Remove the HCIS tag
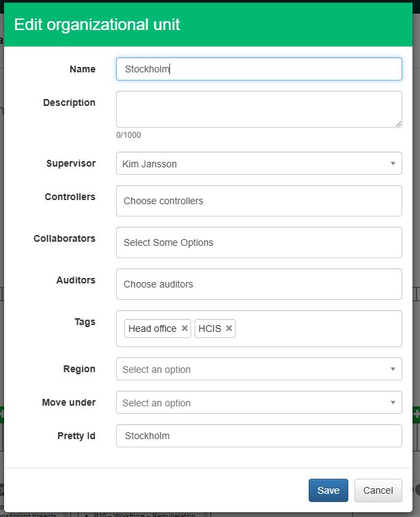 [229, 329]
